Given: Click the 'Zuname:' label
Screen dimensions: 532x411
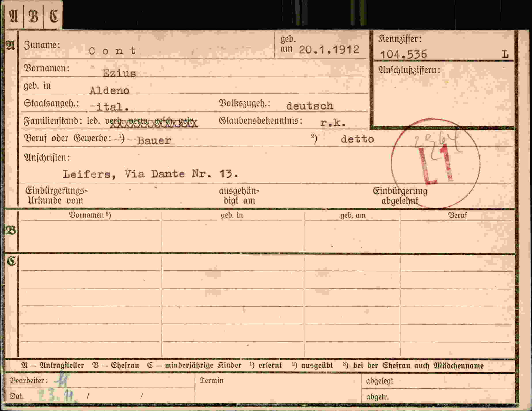Looking at the screenshot, I should pyautogui.click(x=42, y=45).
